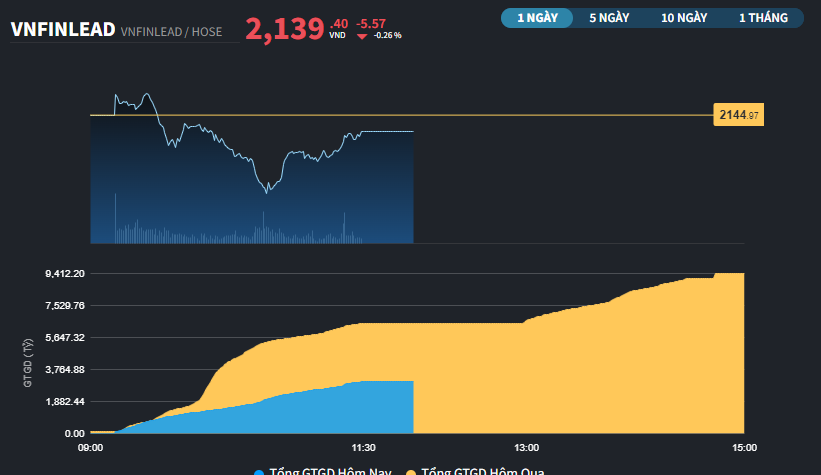Click the yellow 2144.97 reference price label

pos(739,116)
